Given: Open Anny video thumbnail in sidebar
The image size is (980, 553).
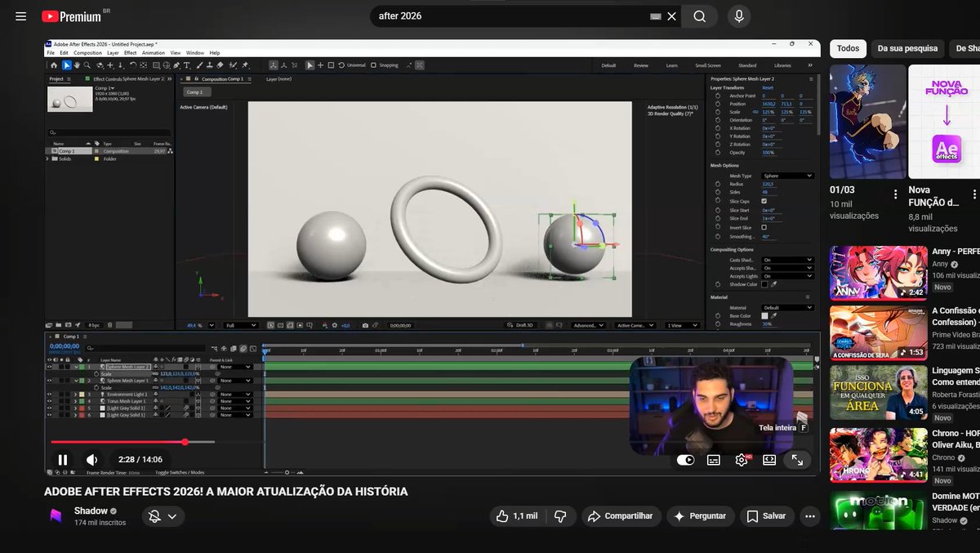Looking at the screenshot, I should click(x=879, y=274).
